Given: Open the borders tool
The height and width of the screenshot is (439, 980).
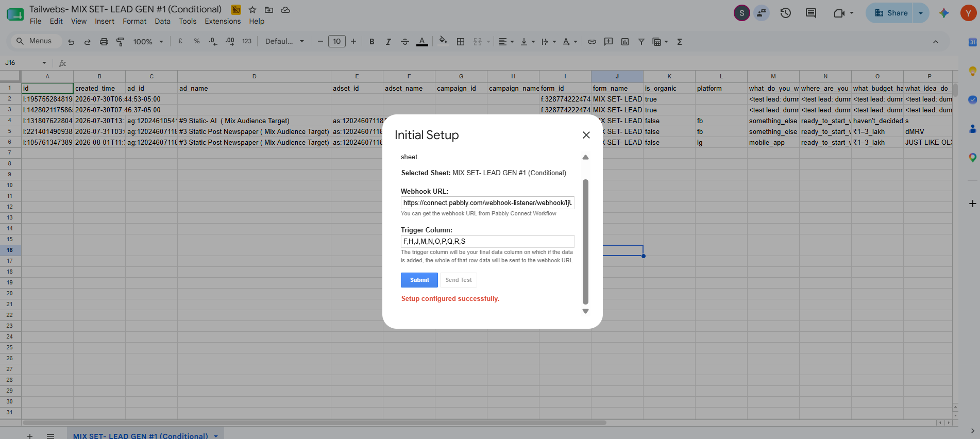Looking at the screenshot, I should coord(461,42).
